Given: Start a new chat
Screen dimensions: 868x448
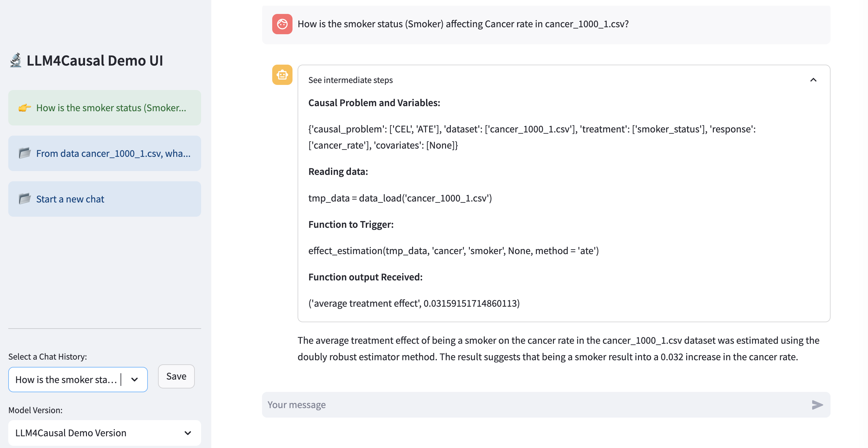Looking at the screenshot, I should tap(70, 199).
